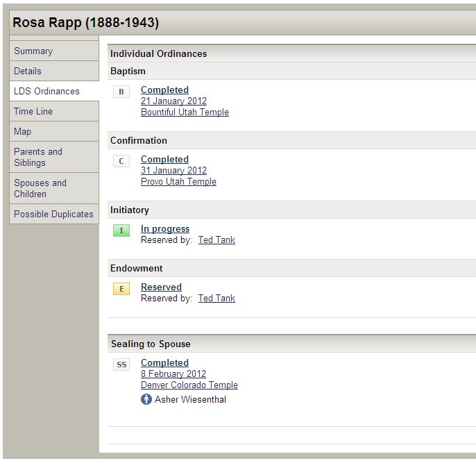
Task: Open the Summary tab
Action: coord(33,51)
